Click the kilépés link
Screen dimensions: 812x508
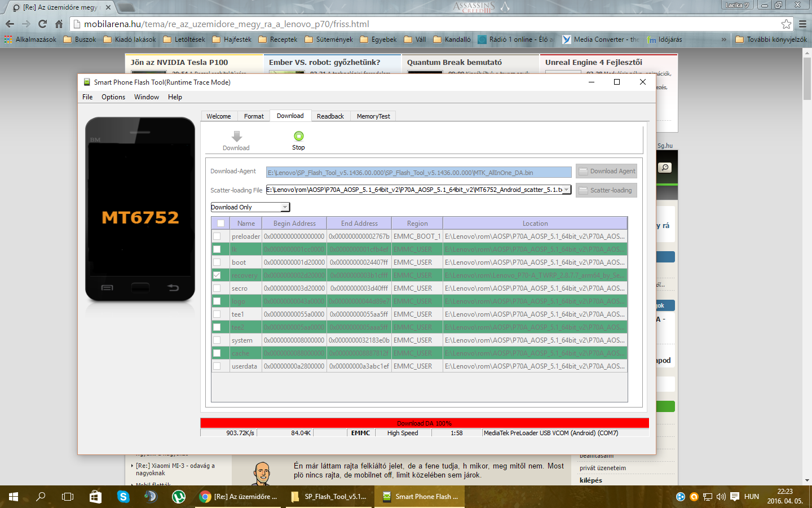coord(591,480)
